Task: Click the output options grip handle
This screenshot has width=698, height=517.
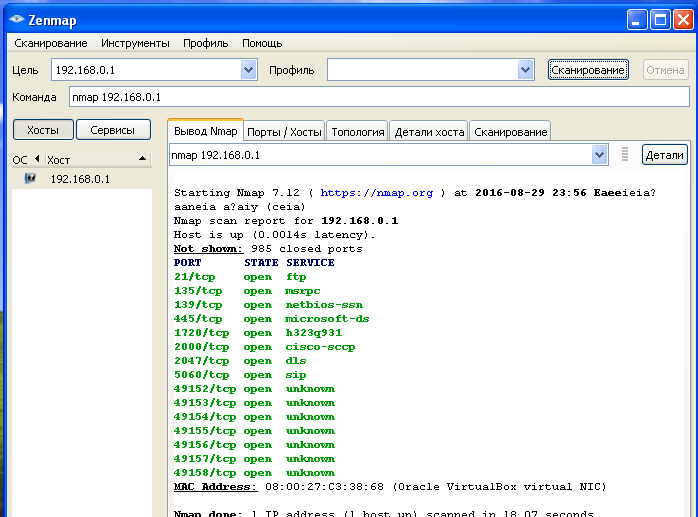Action: [x=625, y=155]
